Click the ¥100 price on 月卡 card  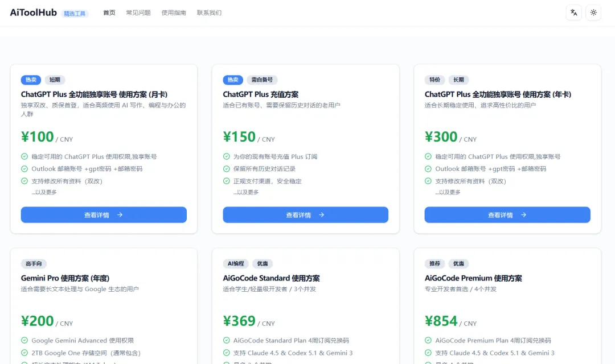pos(37,136)
